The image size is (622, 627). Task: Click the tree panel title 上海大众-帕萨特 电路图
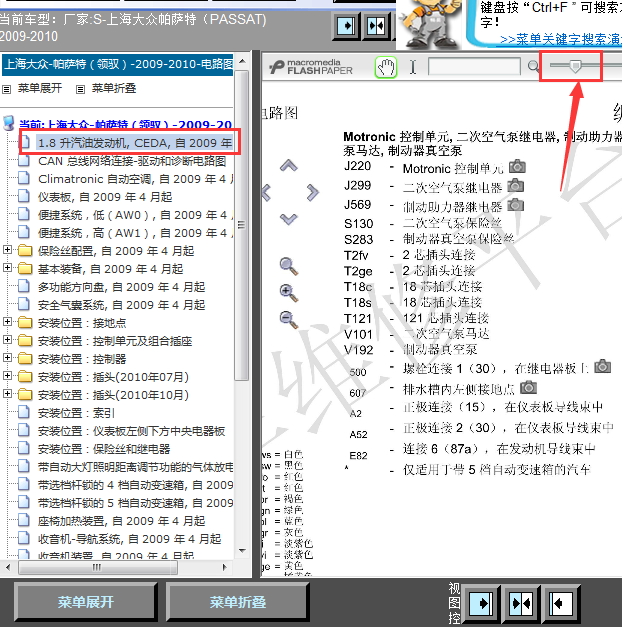[118, 64]
